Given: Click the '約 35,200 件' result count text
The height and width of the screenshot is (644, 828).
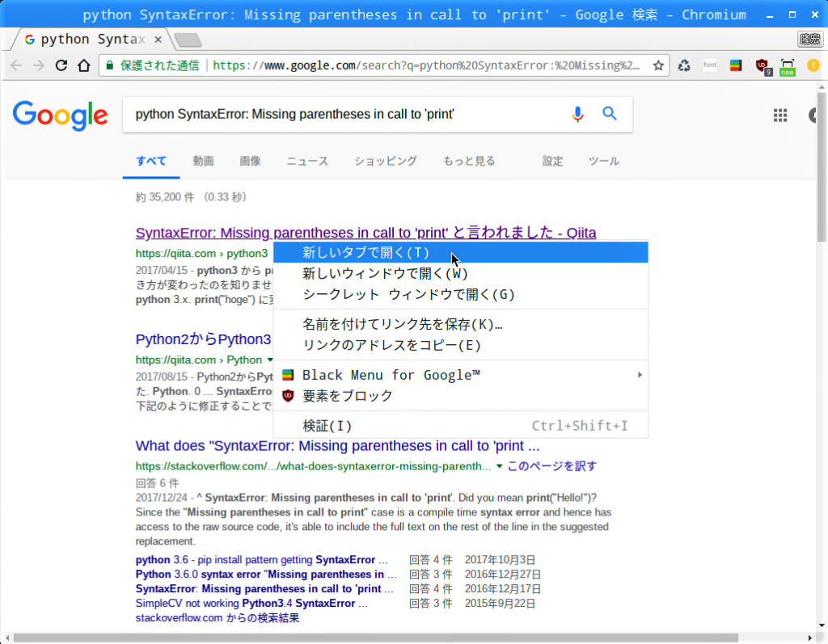Looking at the screenshot, I should 165,197.
